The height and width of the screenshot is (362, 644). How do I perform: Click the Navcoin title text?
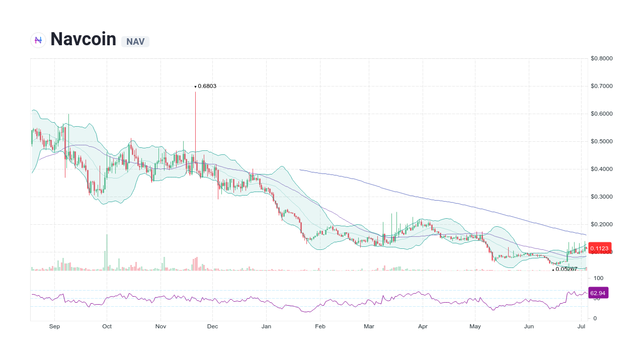(x=83, y=39)
